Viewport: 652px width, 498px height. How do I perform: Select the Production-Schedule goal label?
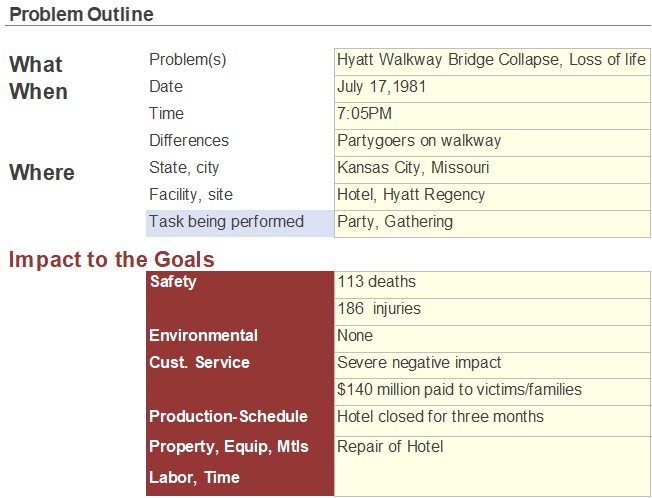[x=228, y=416]
